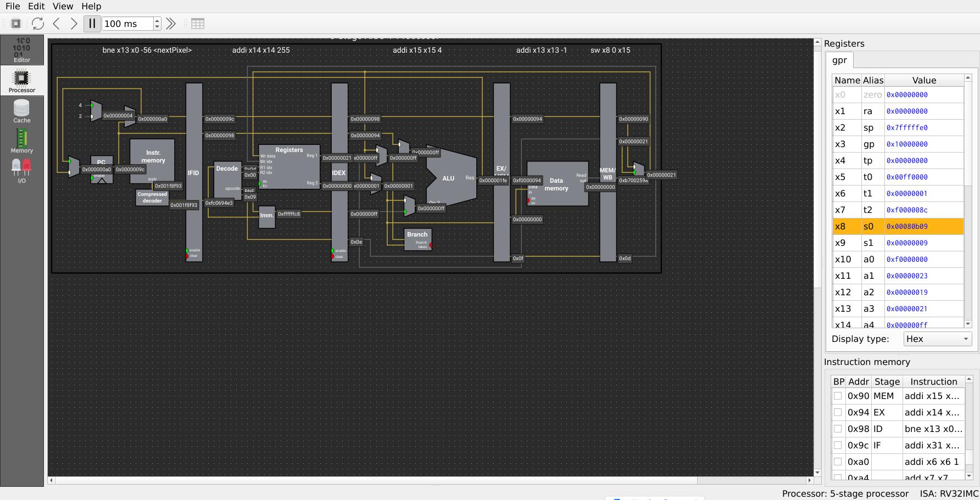Screen dimensions: 980x500
Task: Step back one clock cycle
Action: 56,24
